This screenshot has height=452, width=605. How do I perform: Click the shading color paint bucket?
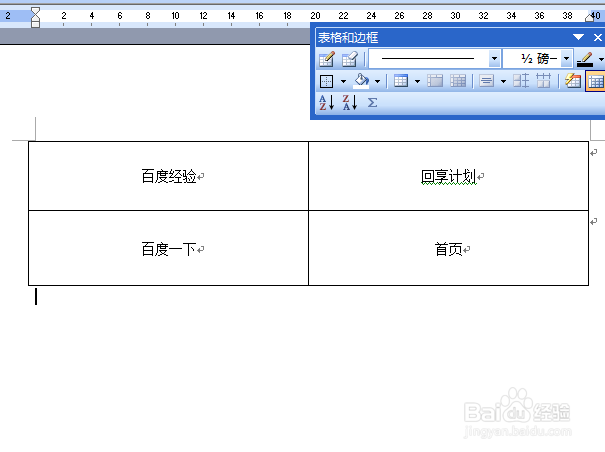pos(361,81)
